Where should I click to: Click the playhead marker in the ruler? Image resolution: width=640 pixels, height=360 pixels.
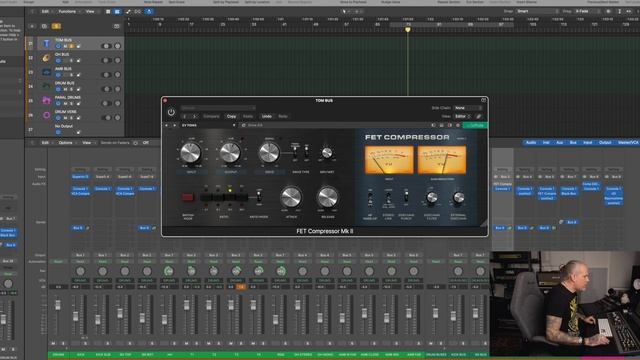[x=407, y=30]
